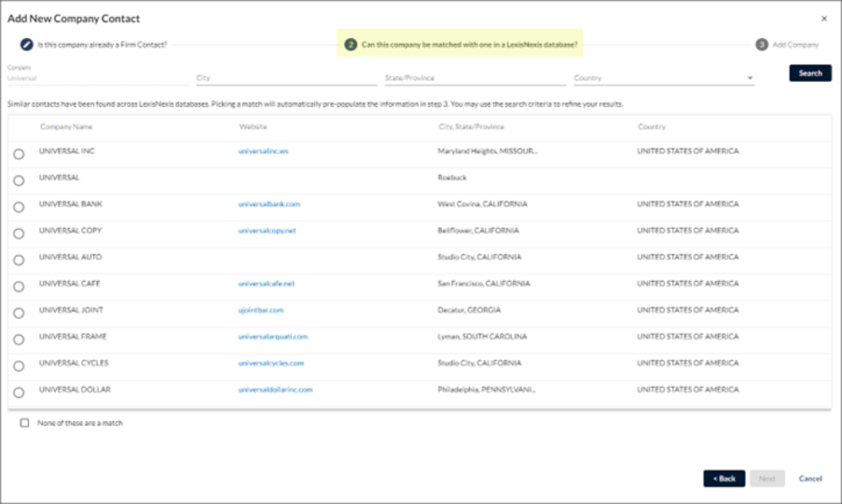Click the country cell in UNIVERSAL INC row
Viewport: 842px width, 504px height.
(x=688, y=152)
